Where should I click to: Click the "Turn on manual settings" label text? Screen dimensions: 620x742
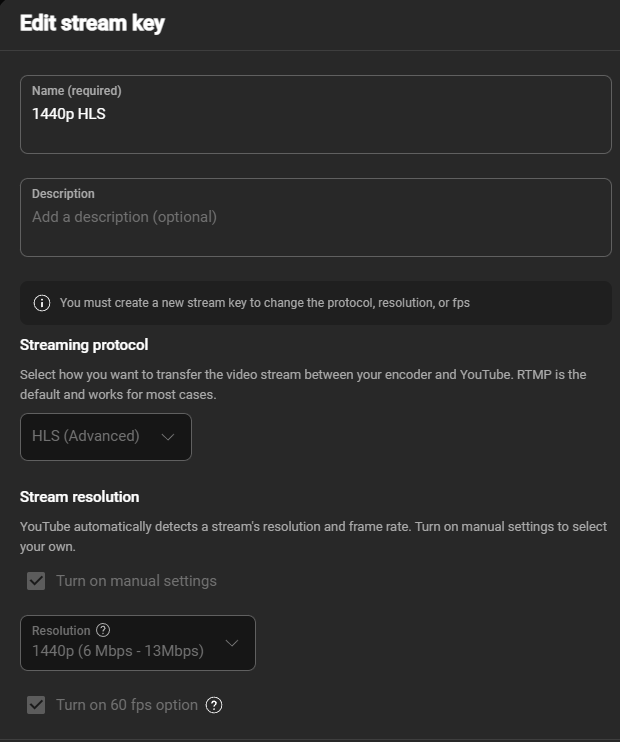136,581
